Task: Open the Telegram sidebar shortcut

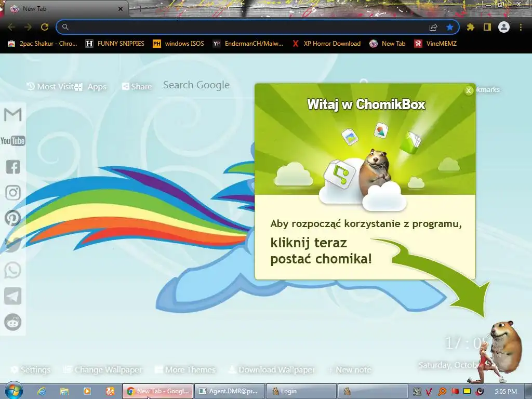Action: pos(12,296)
